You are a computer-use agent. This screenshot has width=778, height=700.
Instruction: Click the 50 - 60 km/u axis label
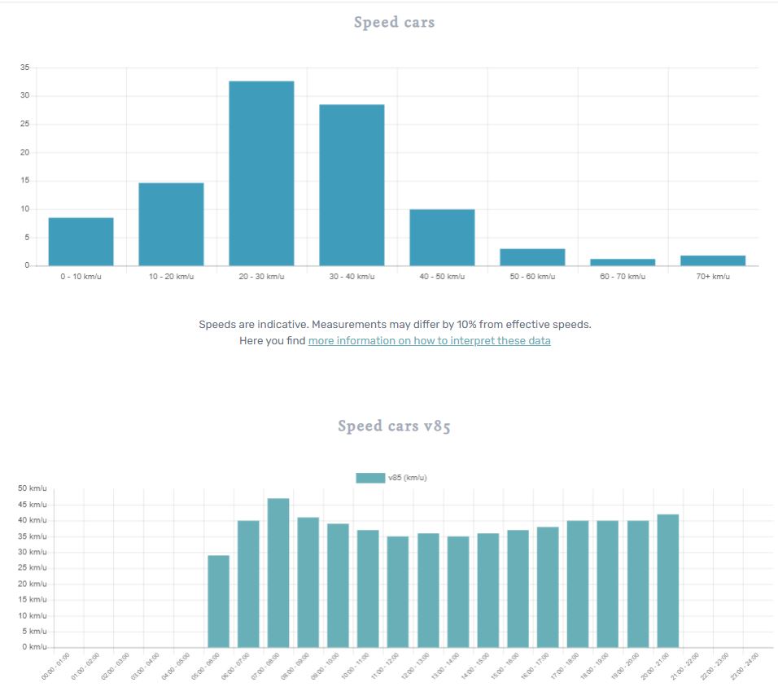532,276
